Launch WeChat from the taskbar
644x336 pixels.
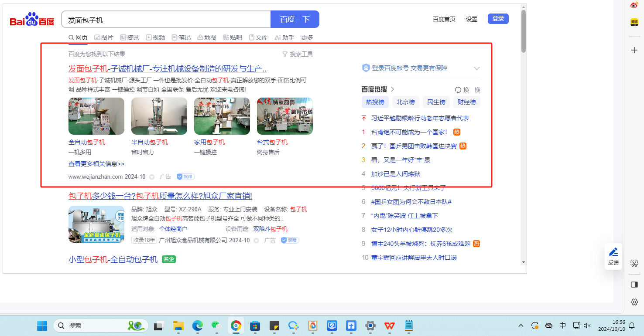[216, 326]
